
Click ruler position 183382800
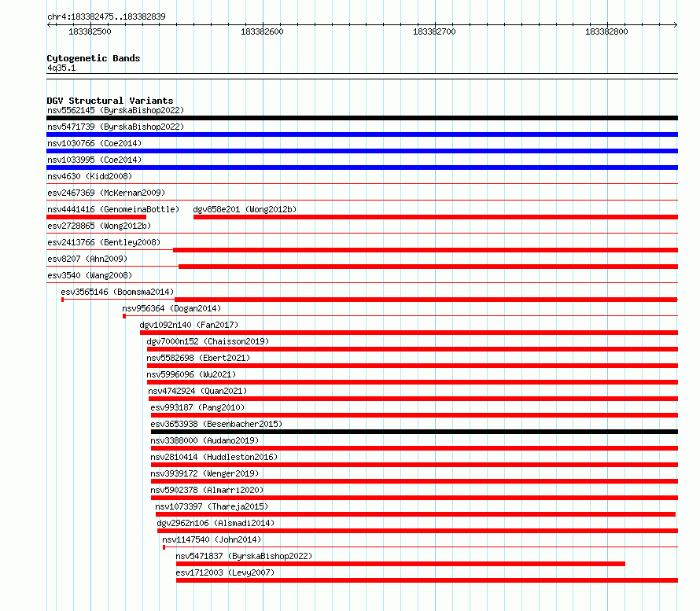(x=606, y=31)
